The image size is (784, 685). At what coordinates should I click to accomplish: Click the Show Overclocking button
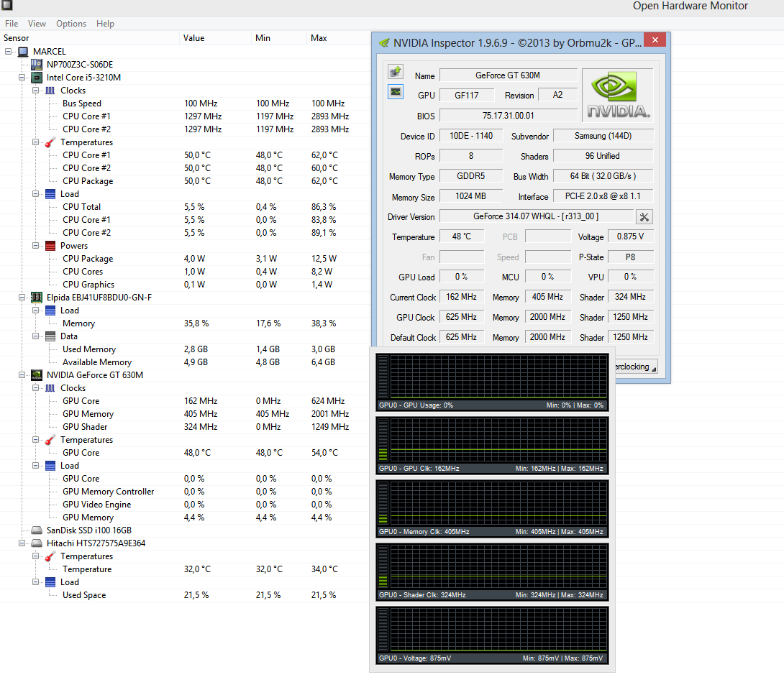636,367
